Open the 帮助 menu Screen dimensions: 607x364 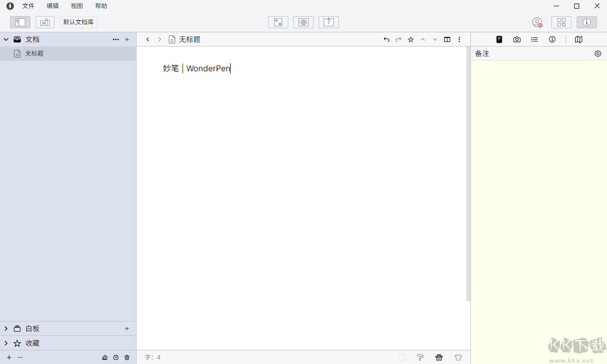pos(101,6)
